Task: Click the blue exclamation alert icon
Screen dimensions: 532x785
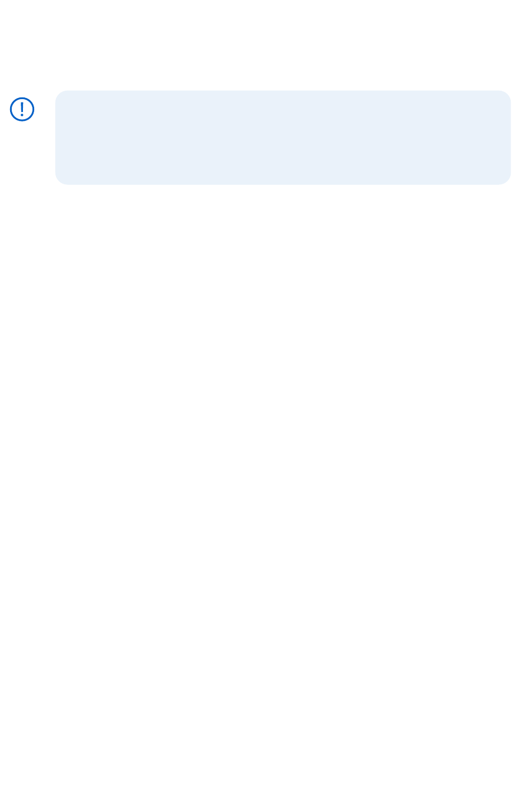Action: click(x=22, y=109)
